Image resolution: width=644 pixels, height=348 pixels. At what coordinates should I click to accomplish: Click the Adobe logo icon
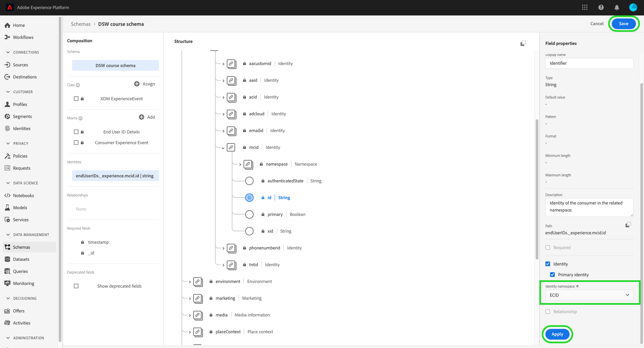(10, 7)
